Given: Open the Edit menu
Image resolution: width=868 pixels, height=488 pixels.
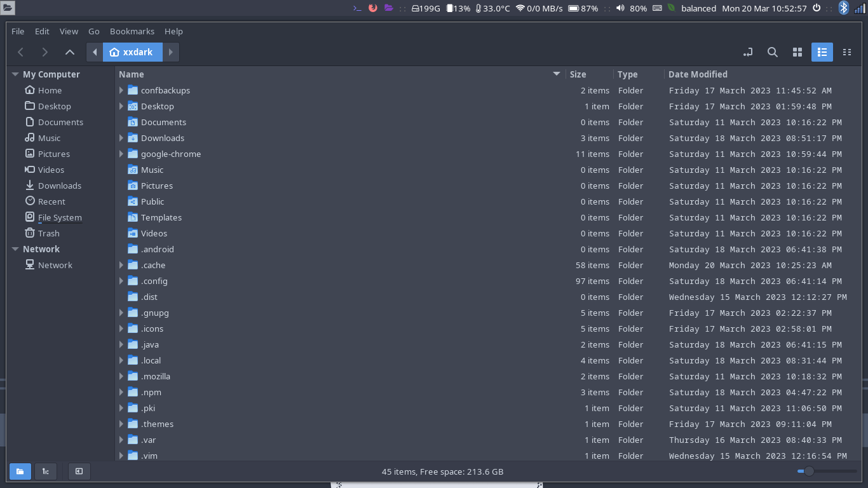Looking at the screenshot, I should pos(42,31).
